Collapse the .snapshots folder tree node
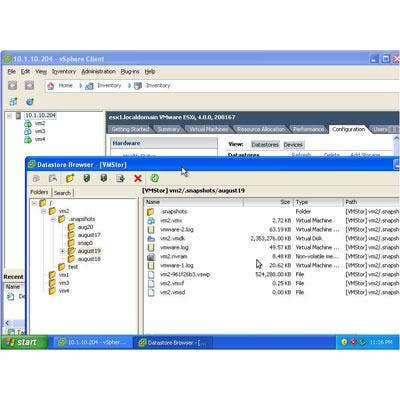The height and width of the screenshot is (400, 400). [x=53, y=219]
